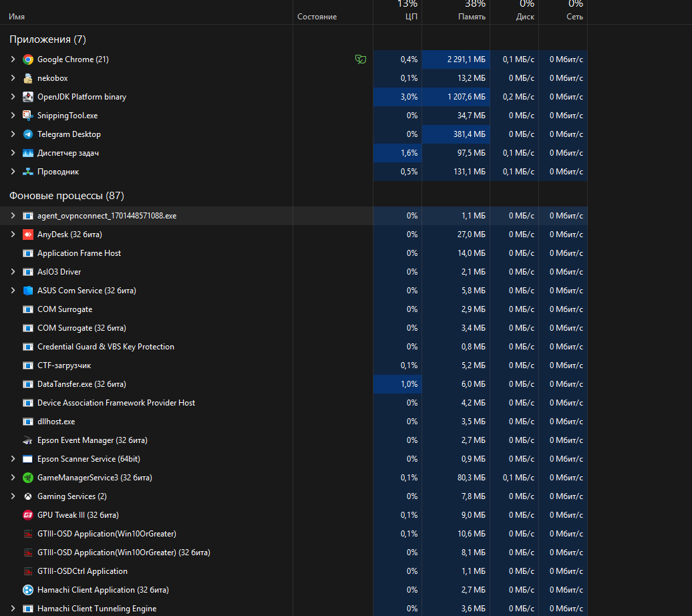Expand the Проводник process group
The height and width of the screenshot is (616, 692).
coord(13,172)
